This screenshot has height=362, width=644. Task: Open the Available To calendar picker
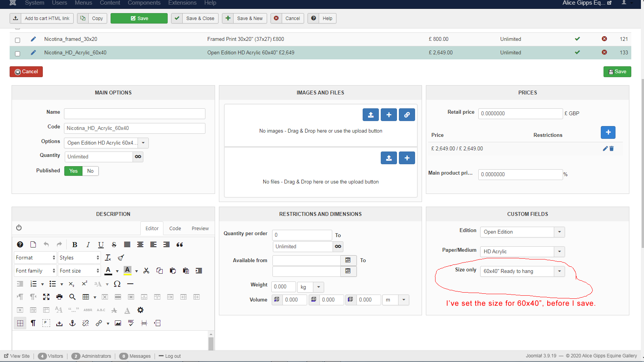pyautogui.click(x=348, y=271)
